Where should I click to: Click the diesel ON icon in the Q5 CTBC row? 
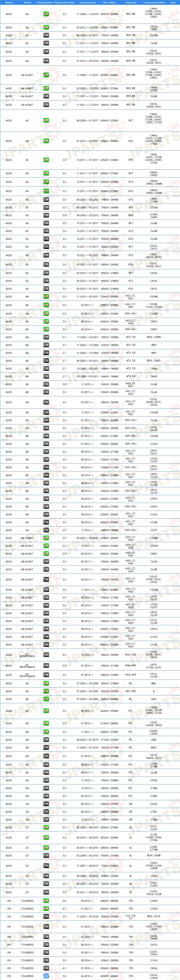(46, 812)
